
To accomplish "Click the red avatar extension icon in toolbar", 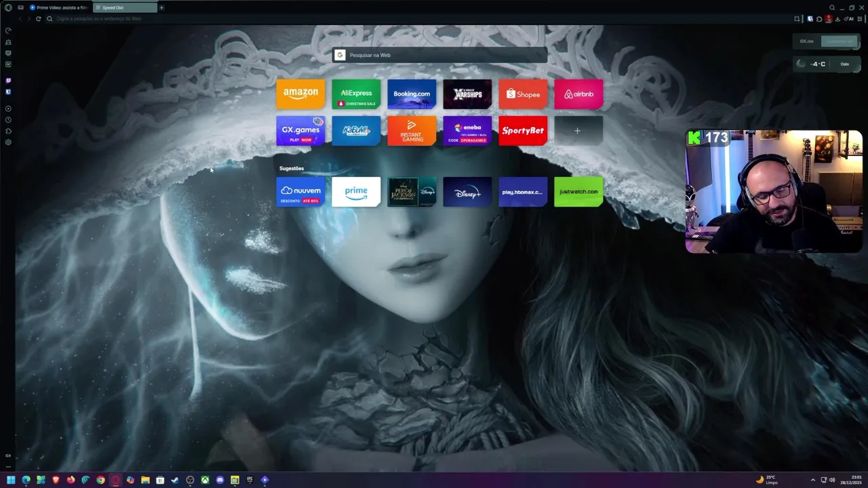I will [828, 19].
